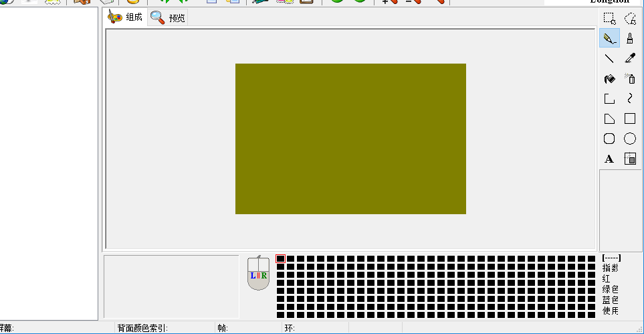Pick the paintbrush tool
Screen dimensions: 644x334
coord(629,39)
